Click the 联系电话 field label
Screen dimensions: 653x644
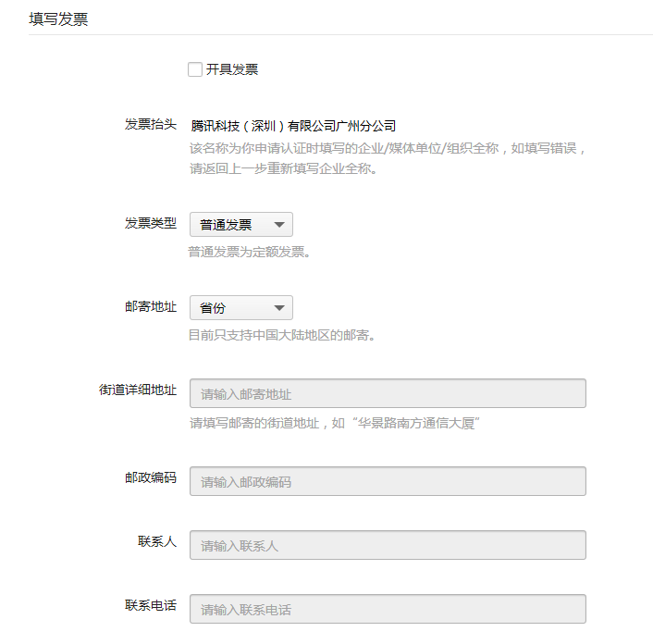[x=151, y=605]
